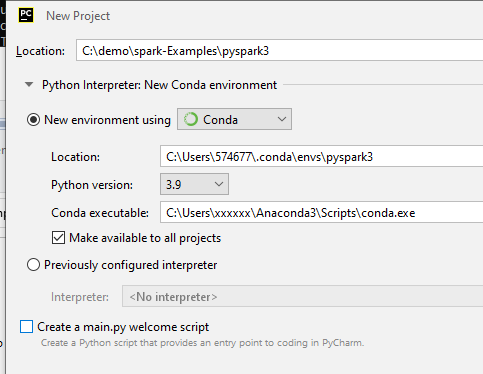Screen dimensions: 483x374
Task: Click the Create a main.py welcome script label
Action: (123, 327)
